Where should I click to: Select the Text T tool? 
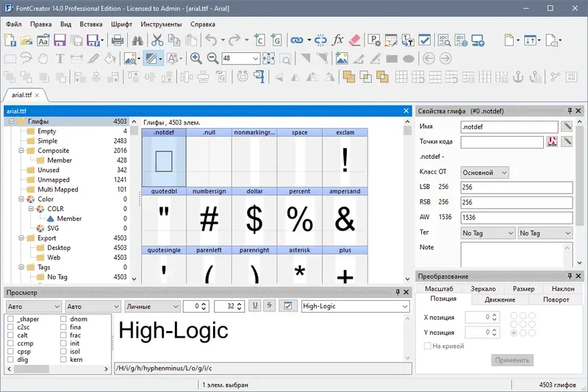[x=60, y=59]
